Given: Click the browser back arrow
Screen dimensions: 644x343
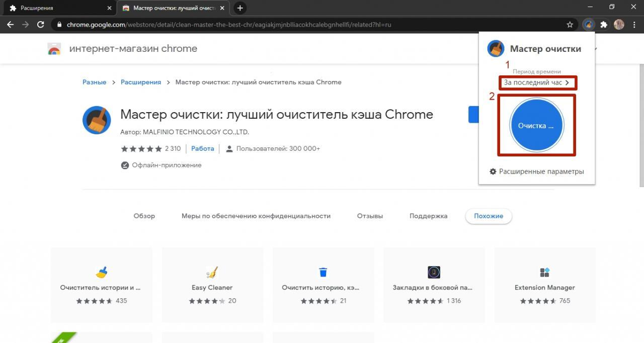Looking at the screenshot, I should 11,24.
